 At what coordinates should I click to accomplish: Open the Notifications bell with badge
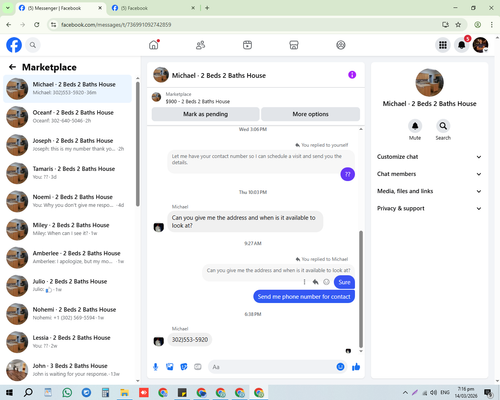click(462, 45)
